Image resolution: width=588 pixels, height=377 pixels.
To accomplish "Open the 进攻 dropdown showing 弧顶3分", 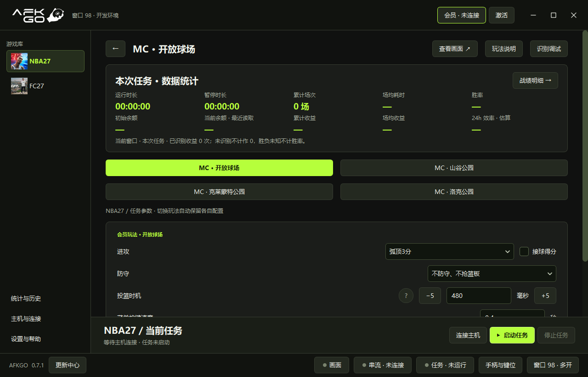I will pyautogui.click(x=450, y=251).
